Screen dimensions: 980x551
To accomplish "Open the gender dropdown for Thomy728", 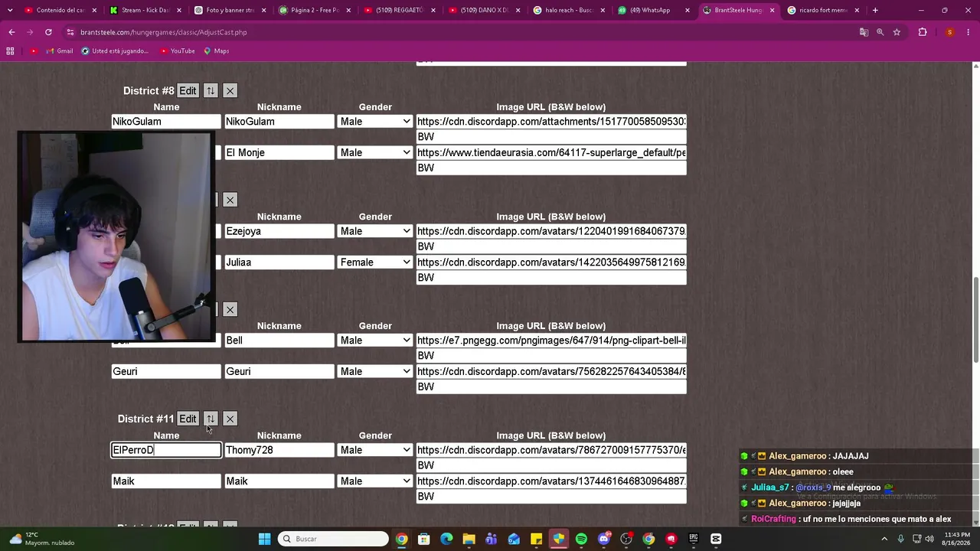I will [x=375, y=450].
